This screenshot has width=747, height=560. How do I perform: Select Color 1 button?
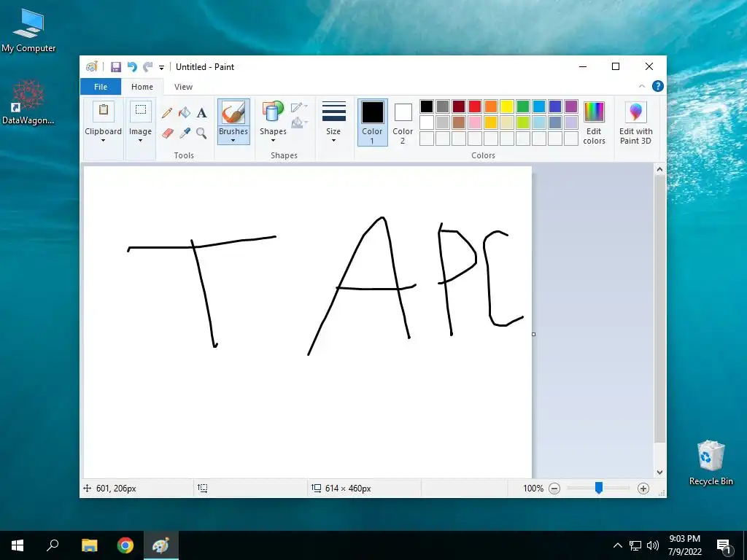tap(372, 122)
